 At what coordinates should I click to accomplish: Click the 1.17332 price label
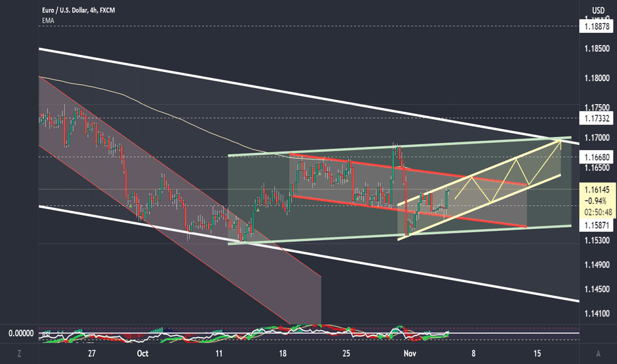[x=596, y=118]
